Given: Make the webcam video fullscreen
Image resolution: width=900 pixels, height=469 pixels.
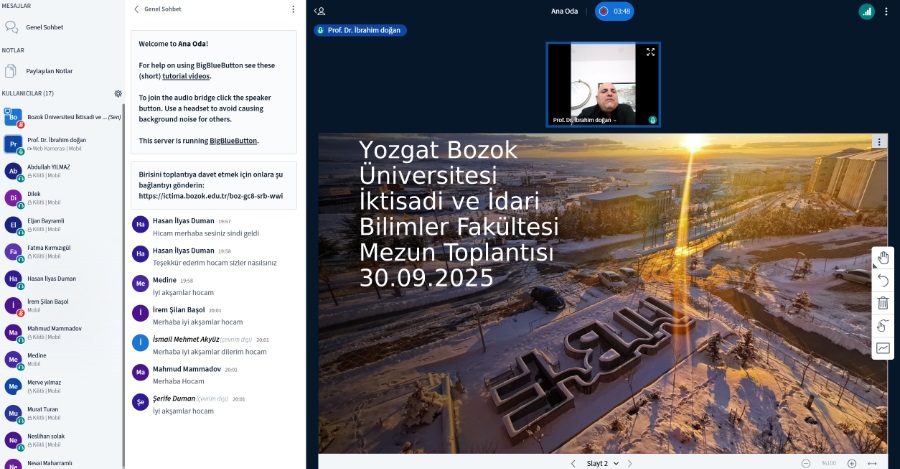Looking at the screenshot, I should (650, 52).
